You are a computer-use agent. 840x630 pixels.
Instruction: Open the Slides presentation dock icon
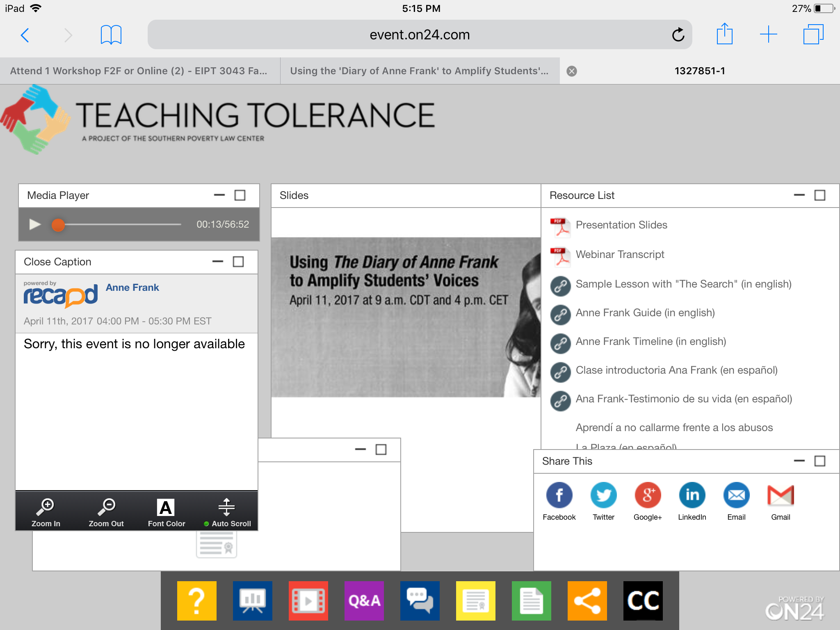(x=252, y=600)
